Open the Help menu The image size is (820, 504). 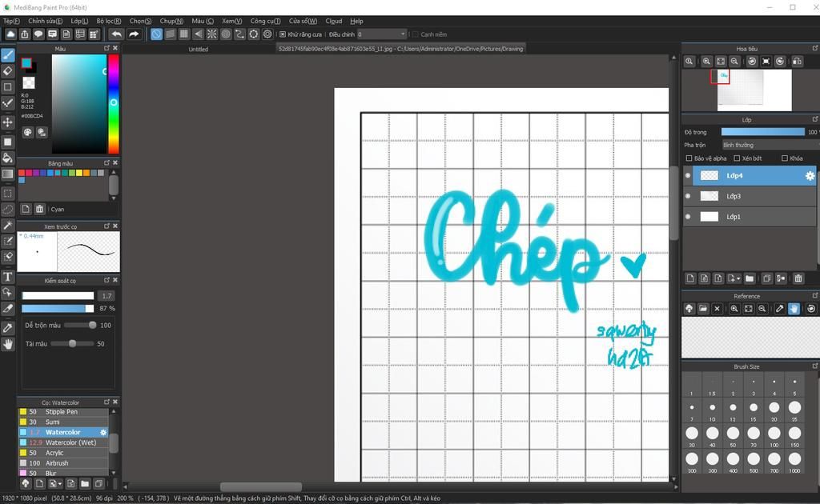356,22
